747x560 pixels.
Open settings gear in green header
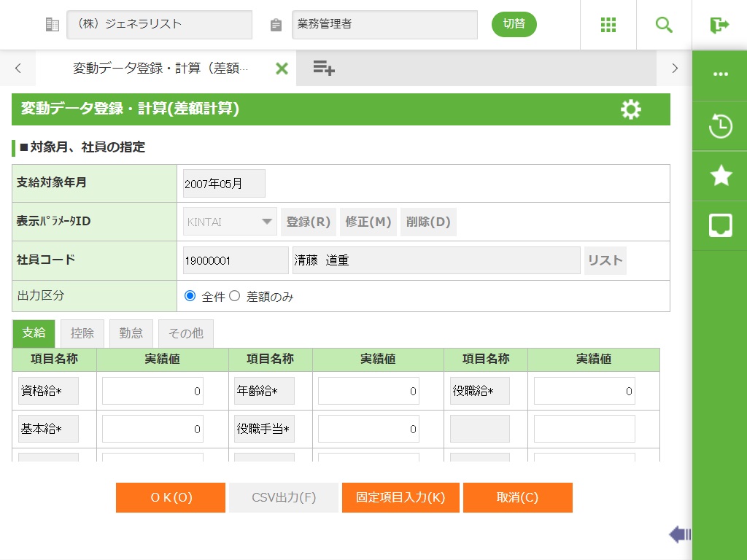630,109
